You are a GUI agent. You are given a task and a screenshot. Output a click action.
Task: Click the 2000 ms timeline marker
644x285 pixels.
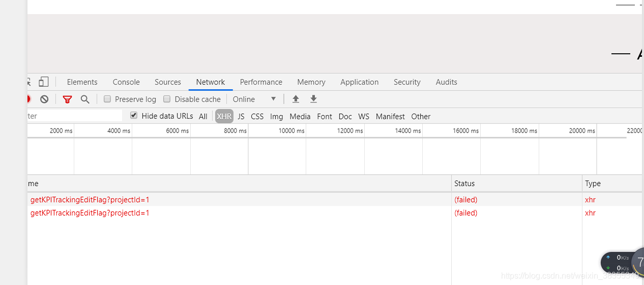[x=61, y=131]
